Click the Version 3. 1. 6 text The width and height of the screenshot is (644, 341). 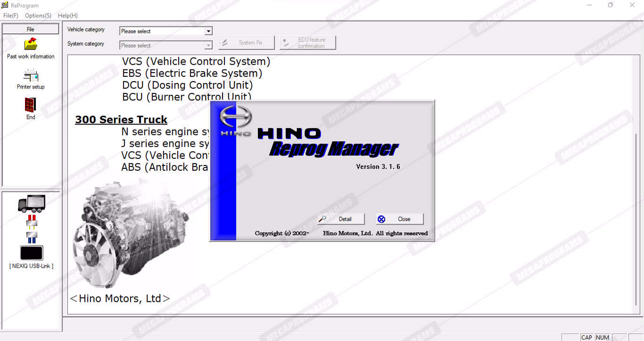click(378, 166)
